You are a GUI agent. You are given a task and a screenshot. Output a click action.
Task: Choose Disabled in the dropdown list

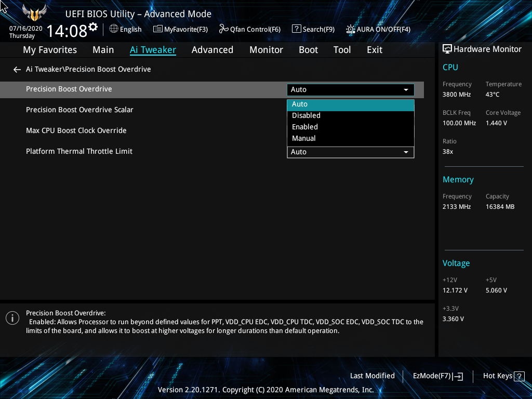tap(351, 116)
